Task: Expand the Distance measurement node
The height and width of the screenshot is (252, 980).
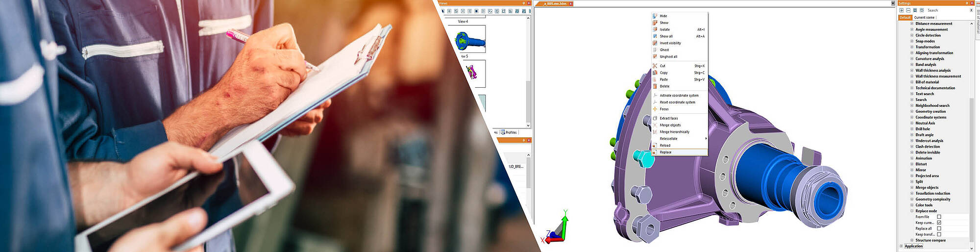Action: point(912,24)
